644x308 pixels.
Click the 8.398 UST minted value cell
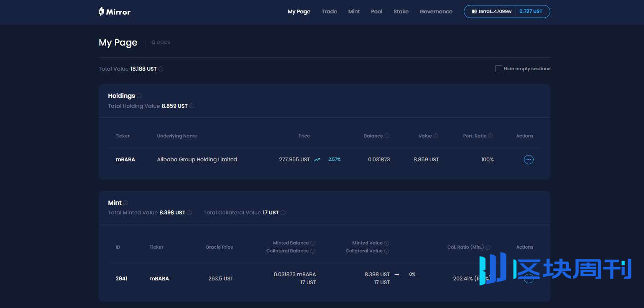[x=377, y=275]
